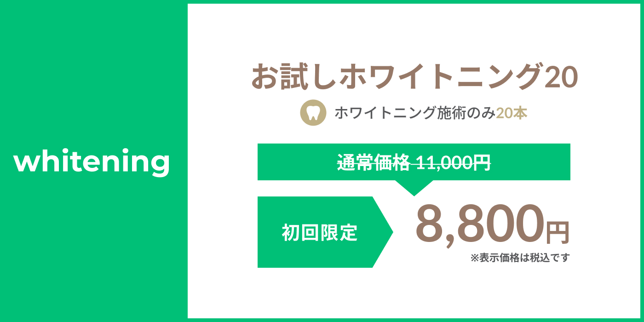Image resolution: width=644 pixels, height=322 pixels.
Task: Click the 円 symbol beside 8,800
Action: (558, 232)
